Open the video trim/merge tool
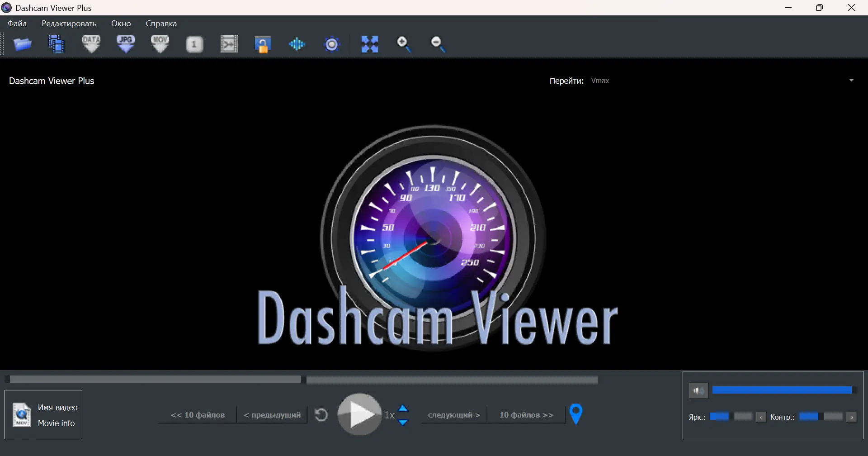Screen dimensions: 868x456 (229, 44)
